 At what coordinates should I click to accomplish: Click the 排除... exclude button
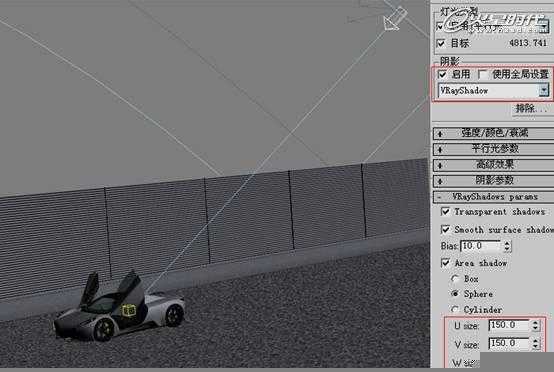point(531,108)
